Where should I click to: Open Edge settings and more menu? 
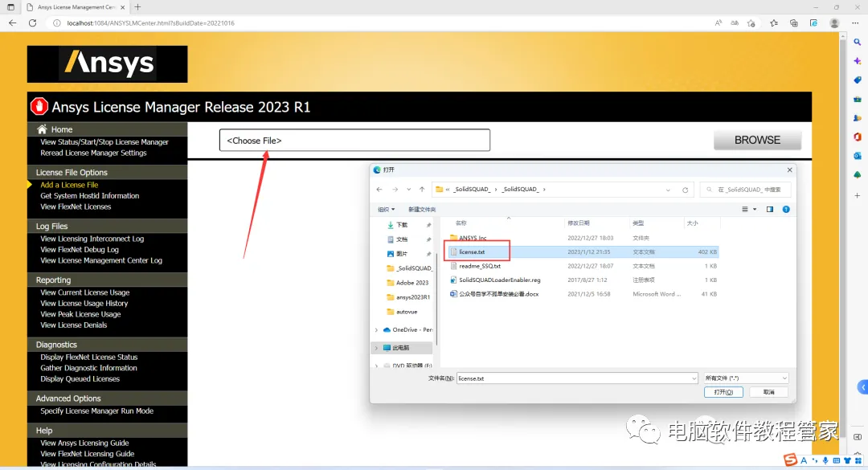(x=855, y=23)
